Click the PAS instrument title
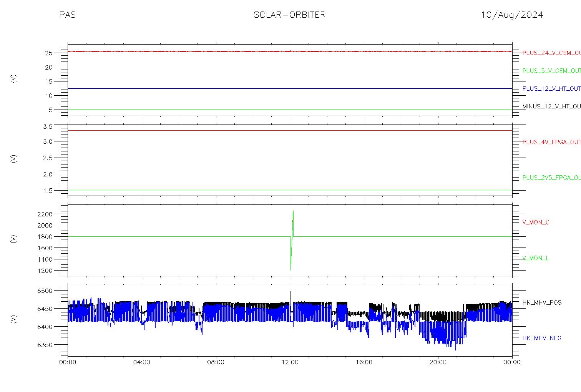581x392 pixels. point(67,15)
